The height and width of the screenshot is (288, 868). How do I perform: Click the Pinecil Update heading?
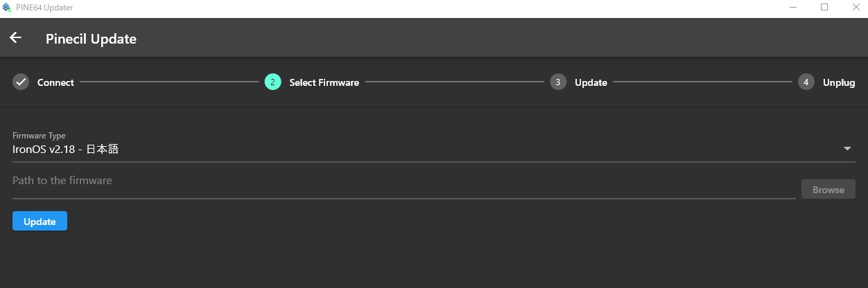pyautogui.click(x=91, y=39)
